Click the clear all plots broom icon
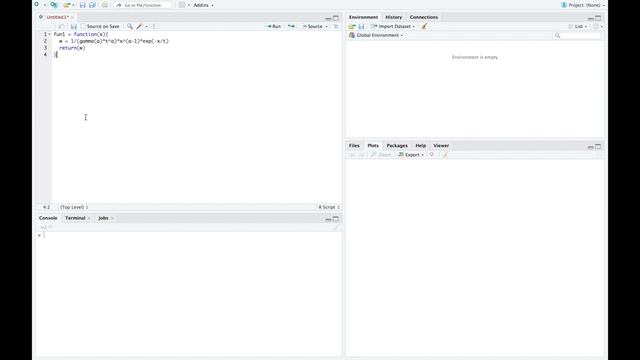 coord(446,155)
